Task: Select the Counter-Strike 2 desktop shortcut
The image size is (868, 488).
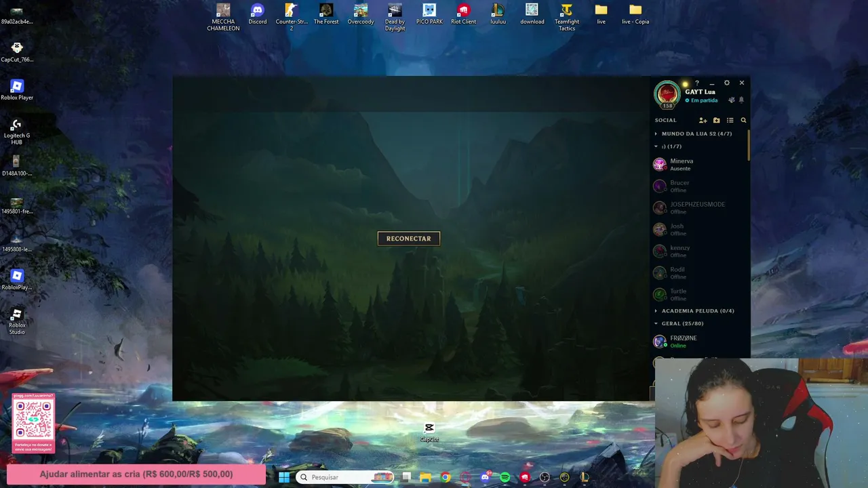Action: click(292, 17)
